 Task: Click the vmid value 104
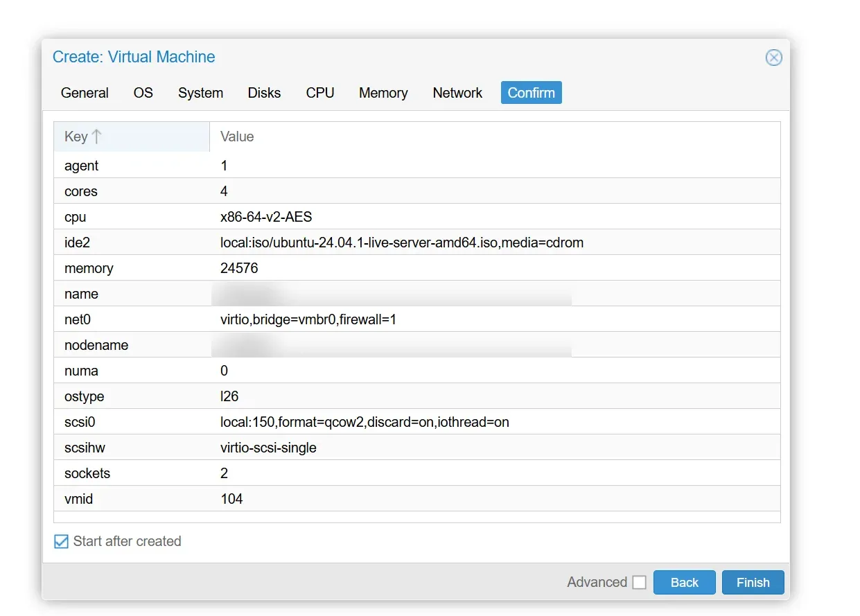pos(231,499)
